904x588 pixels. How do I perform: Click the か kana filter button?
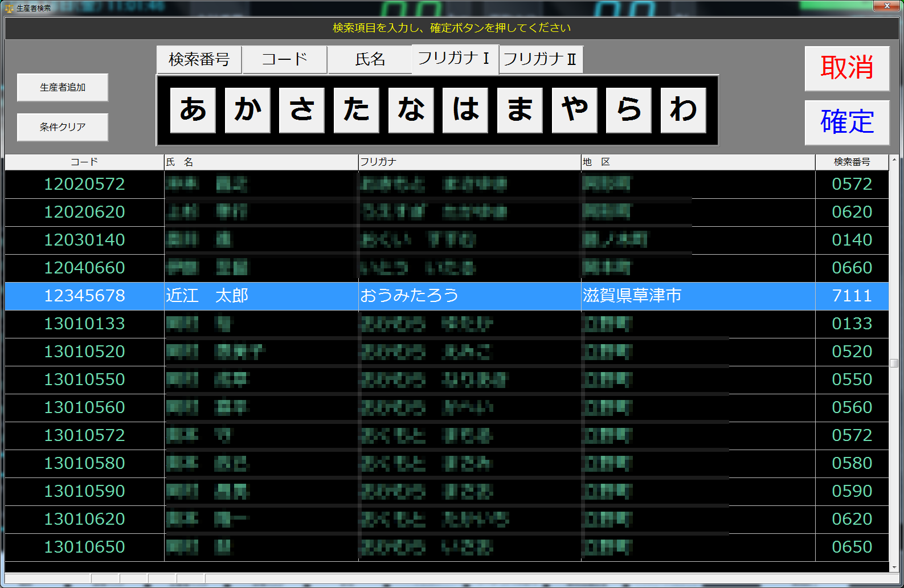tap(247, 110)
